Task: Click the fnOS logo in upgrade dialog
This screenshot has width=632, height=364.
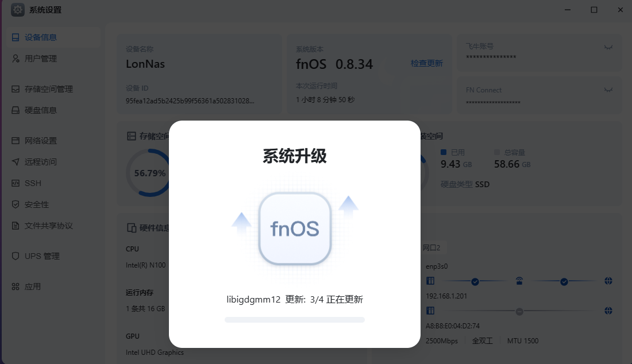Action: (295, 229)
